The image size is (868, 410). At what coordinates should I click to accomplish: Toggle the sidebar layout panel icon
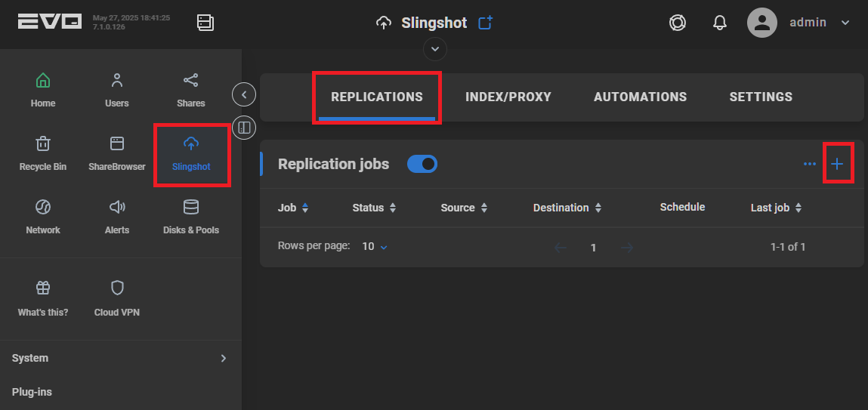(244, 128)
